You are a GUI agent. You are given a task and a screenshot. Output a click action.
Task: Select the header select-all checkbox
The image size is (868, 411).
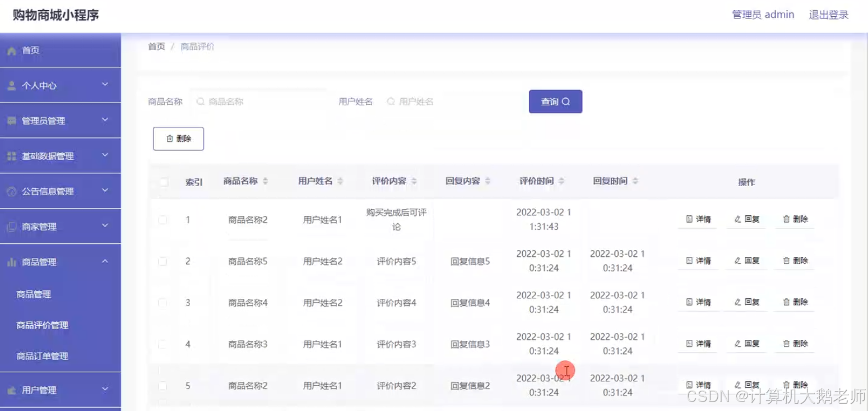pos(164,182)
